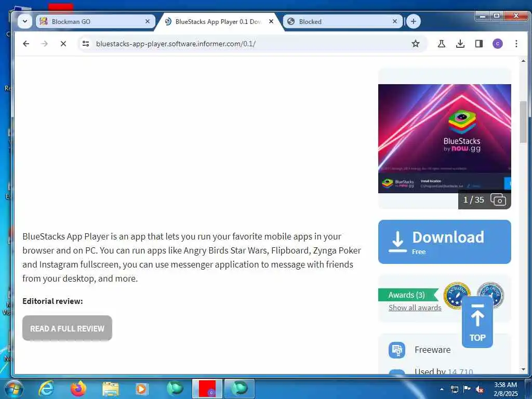Click the scrollbar down arrow

click(x=523, y=369)
